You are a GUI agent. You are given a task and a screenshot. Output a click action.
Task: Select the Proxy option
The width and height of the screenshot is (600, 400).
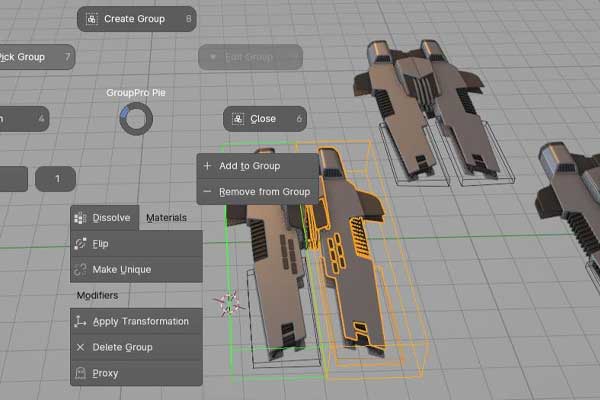[136, 373]
